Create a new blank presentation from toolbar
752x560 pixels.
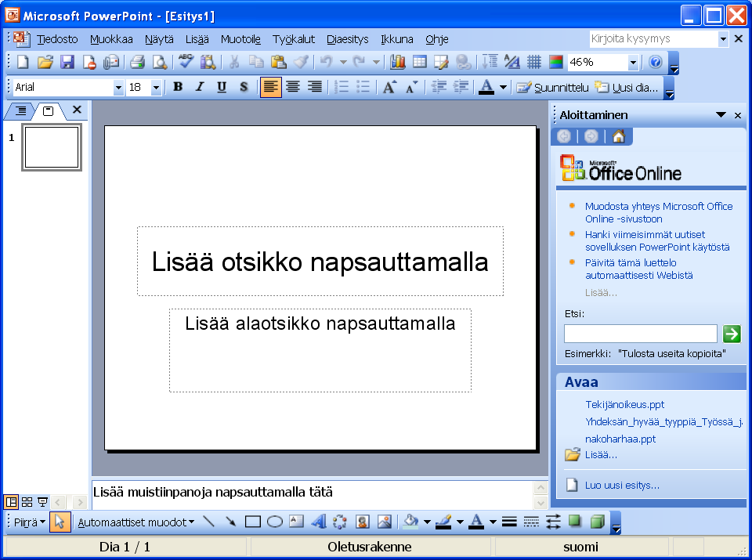click(x=23, y=62)
